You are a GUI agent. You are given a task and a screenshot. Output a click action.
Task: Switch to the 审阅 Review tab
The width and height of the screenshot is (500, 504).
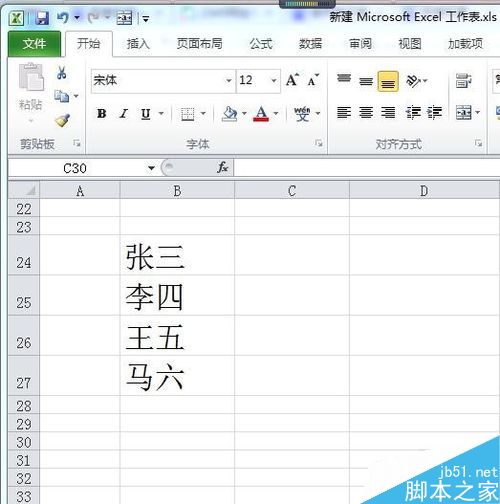[360, 44]
